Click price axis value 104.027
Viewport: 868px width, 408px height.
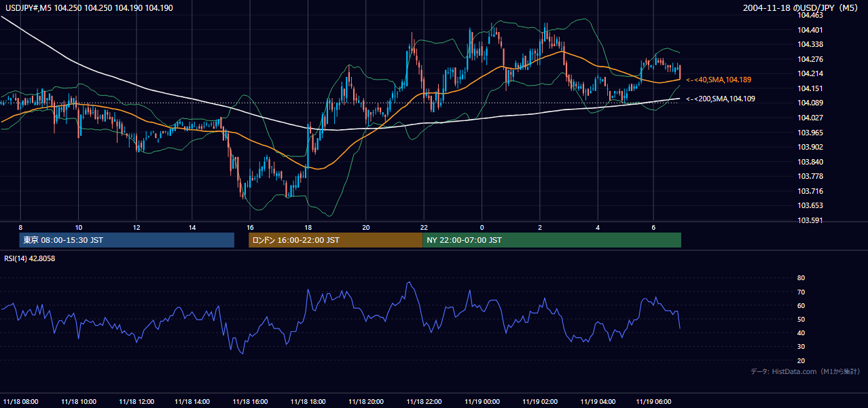[811, 118]
